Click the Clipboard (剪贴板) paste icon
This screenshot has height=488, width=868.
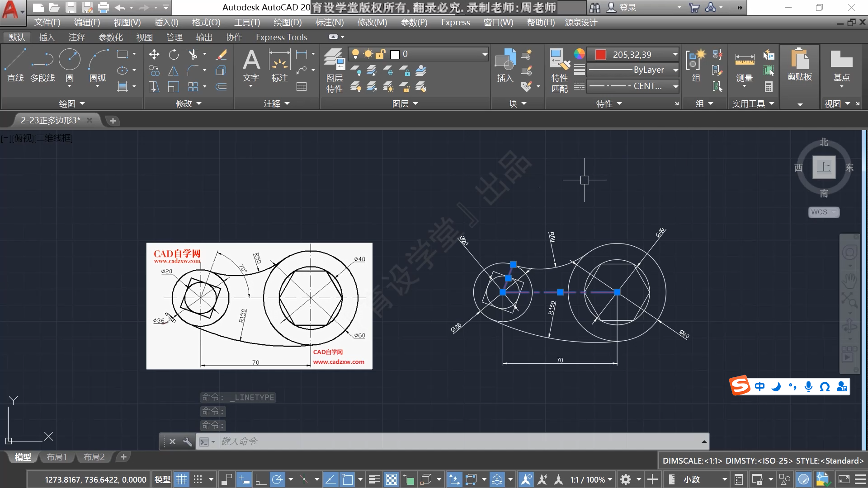pyautogui.click(x=800, y=65)
